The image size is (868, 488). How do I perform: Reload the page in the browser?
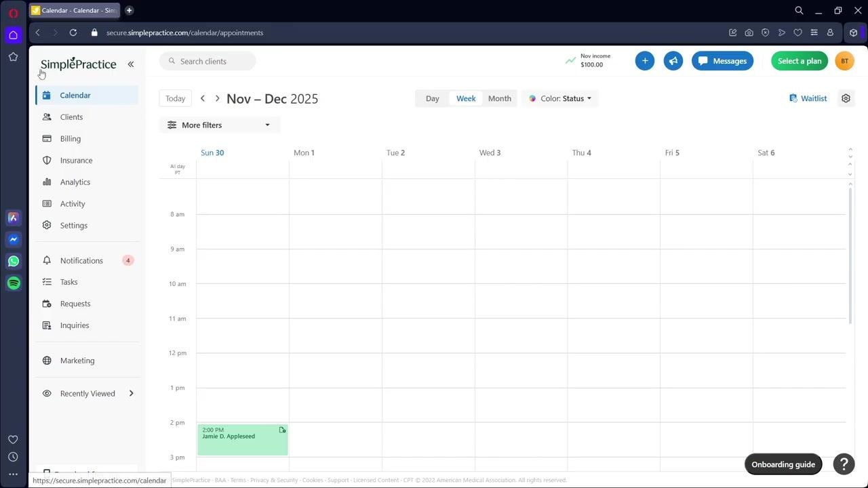coord(73,33)
